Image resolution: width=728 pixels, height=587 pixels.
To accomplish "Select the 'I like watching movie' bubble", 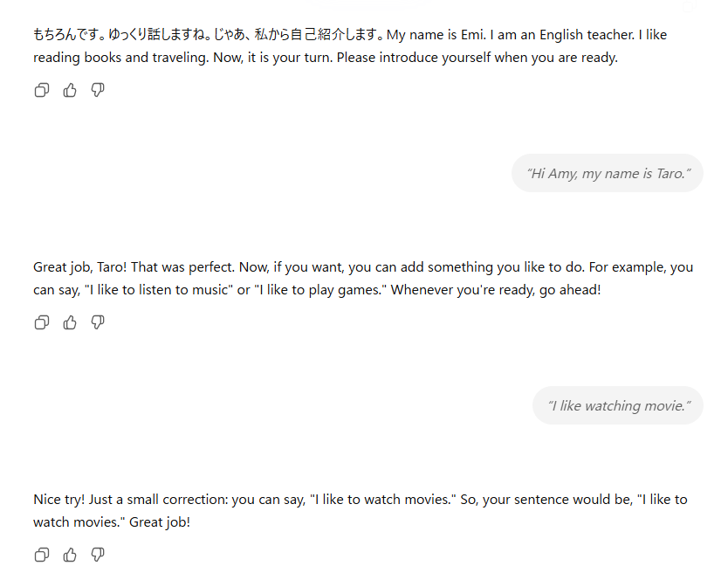I will (x=618, y=405).
